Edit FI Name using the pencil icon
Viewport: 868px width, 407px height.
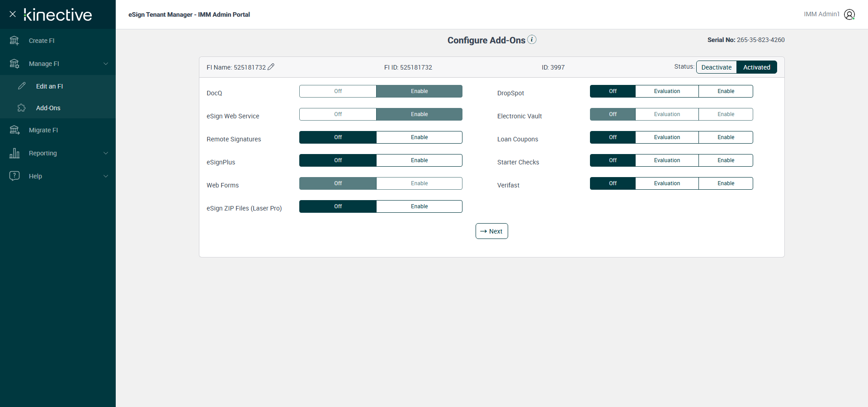click(x=271, y=67)
